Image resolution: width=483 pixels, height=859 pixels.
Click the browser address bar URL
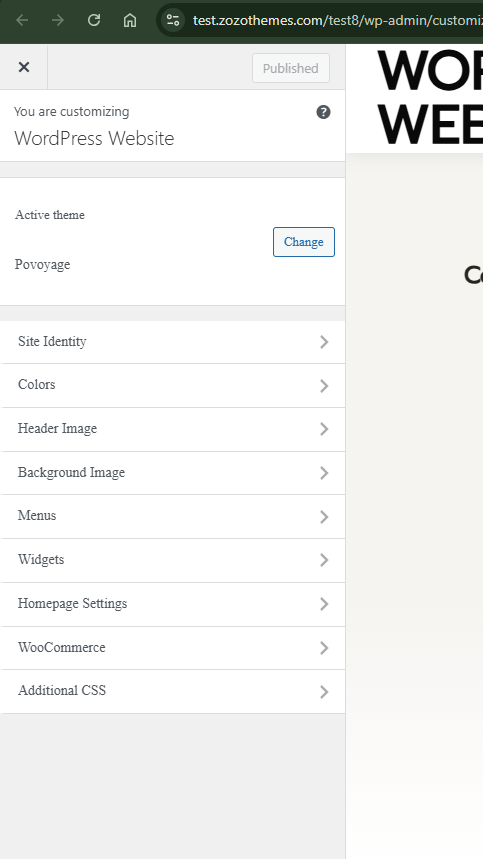[337, 21]
